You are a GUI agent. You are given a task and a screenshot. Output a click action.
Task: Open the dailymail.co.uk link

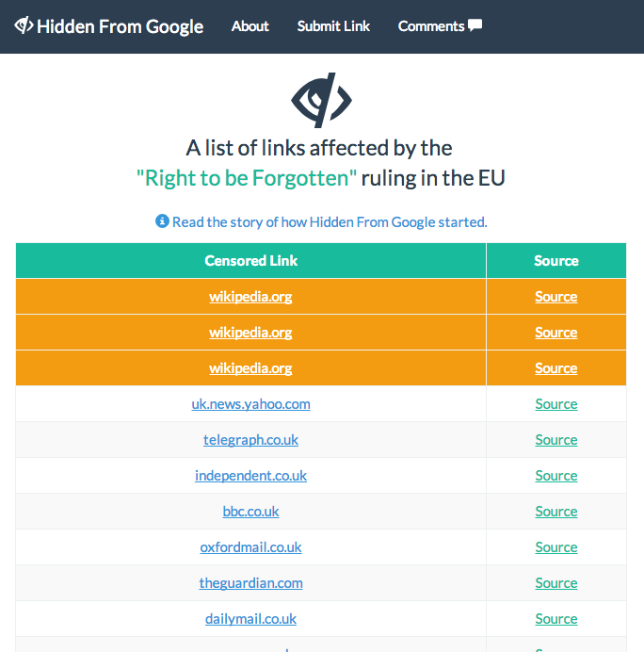pyautogui.click(x=251, y=619)
